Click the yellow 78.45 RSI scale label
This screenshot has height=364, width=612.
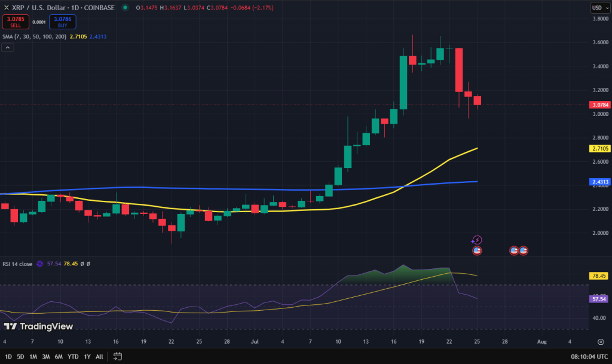[598, 276]
